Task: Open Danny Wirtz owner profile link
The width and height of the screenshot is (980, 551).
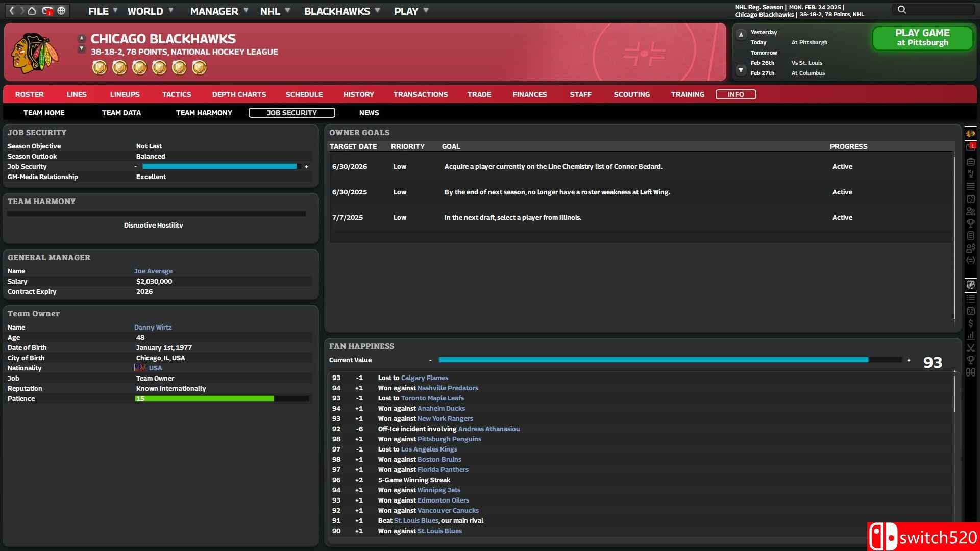Action: tap(153, 327)
